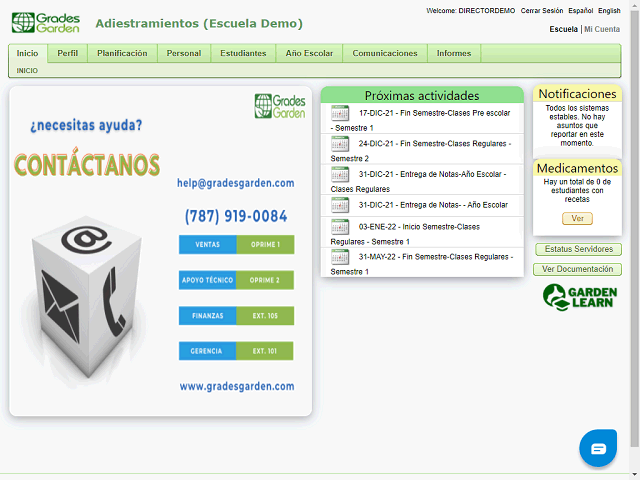This screenshot has height=480, width=640.
Task: Click the Entrega de Notas- - Año Escolar entry
Action: coord(422,205)
